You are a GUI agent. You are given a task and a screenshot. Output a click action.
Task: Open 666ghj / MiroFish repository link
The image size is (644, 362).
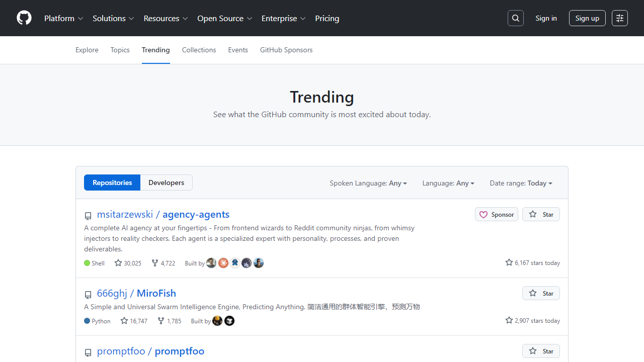coord(136,293)
